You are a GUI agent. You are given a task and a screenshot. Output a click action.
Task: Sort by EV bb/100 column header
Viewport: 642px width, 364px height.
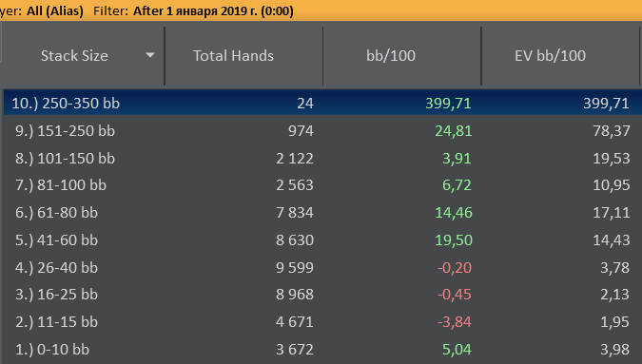(x=551, y=56)
